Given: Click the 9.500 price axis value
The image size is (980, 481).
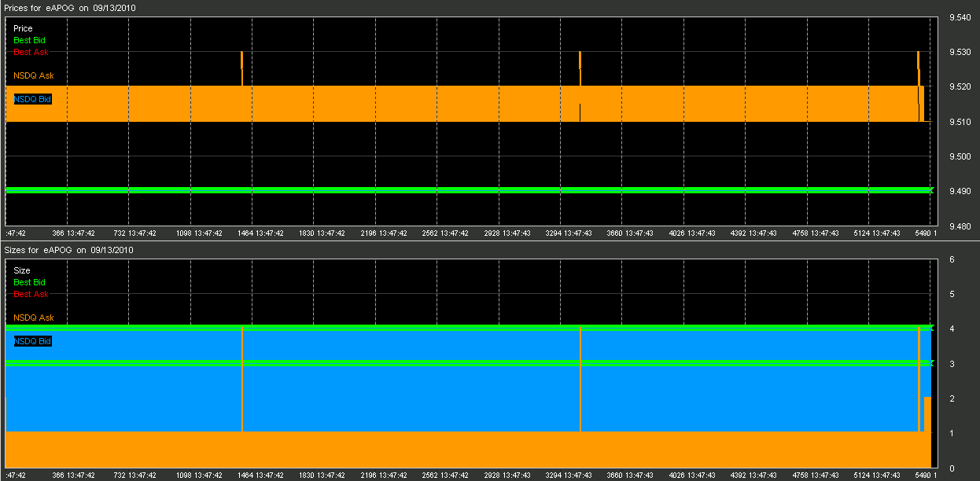Looking at the screenshot, I should coord(960,156).
